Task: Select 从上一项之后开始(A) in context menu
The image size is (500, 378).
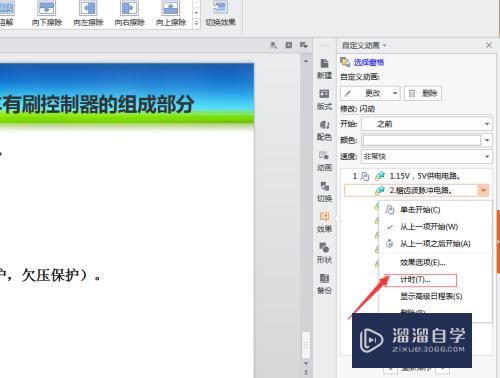Action: point(435,244)
